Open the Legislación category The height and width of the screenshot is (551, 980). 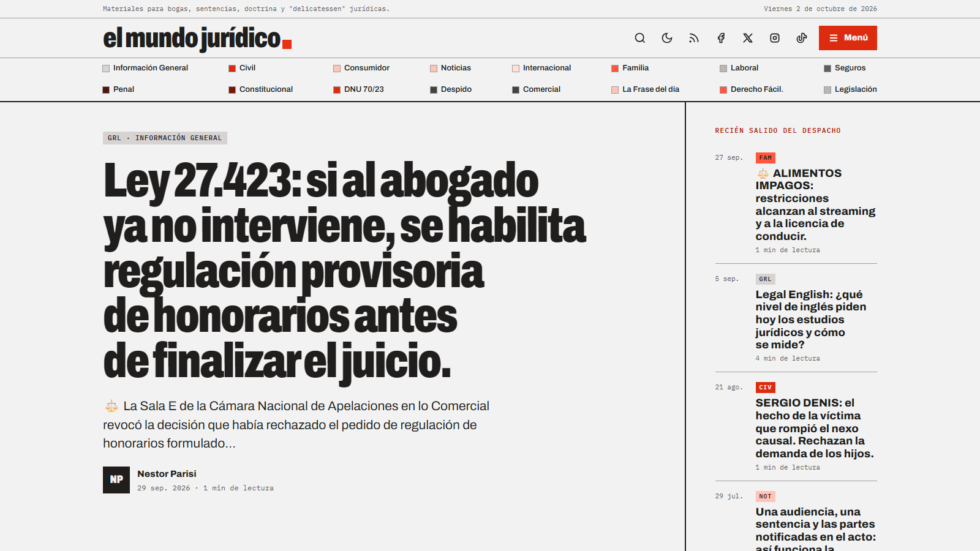tap(850, 89)
